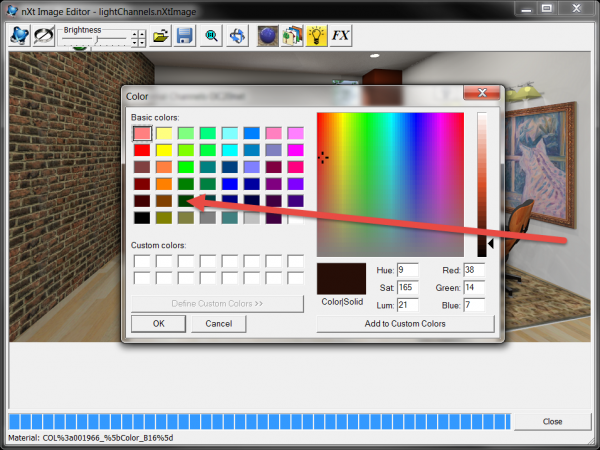
Task: Click the Red value input field
Action: pyautogui.click(x=473, y=270)
